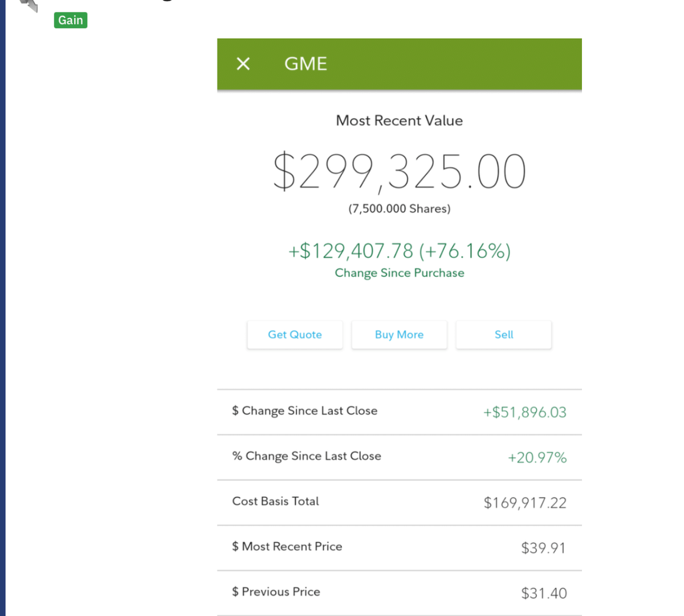Image resolution: width=684 pixels, height=616 pixels.
Task: Click the Most Recent Value heading
Action: 399,121
